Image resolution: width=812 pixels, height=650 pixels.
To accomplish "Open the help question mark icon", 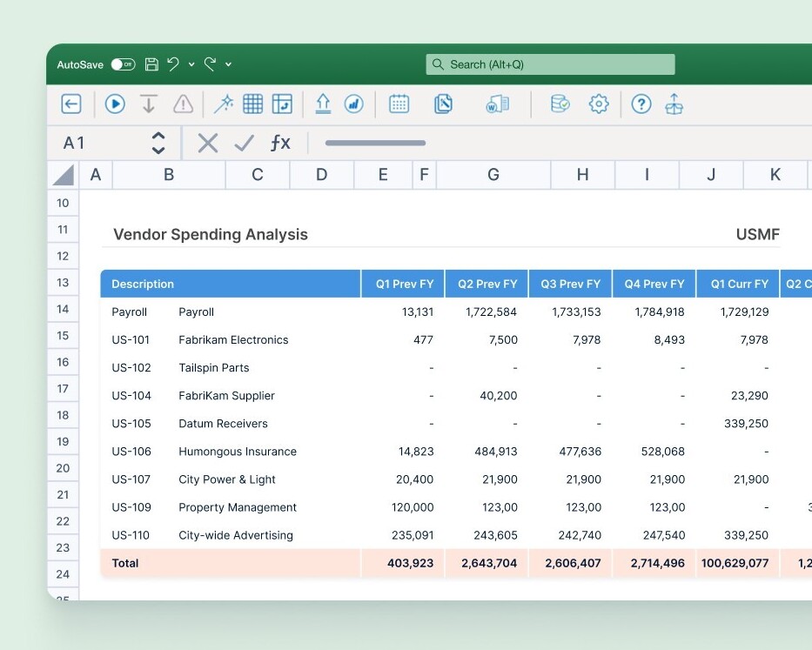I will coord(641,104).
